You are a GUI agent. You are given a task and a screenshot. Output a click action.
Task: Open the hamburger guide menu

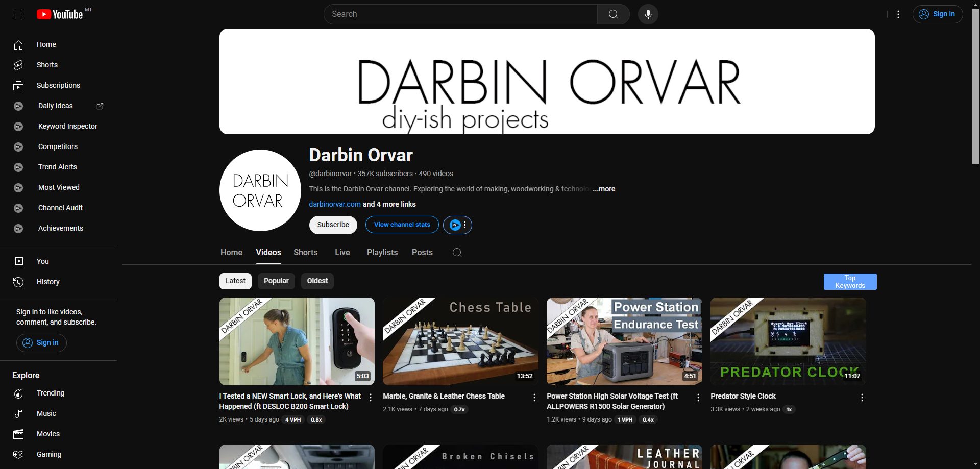18,14
